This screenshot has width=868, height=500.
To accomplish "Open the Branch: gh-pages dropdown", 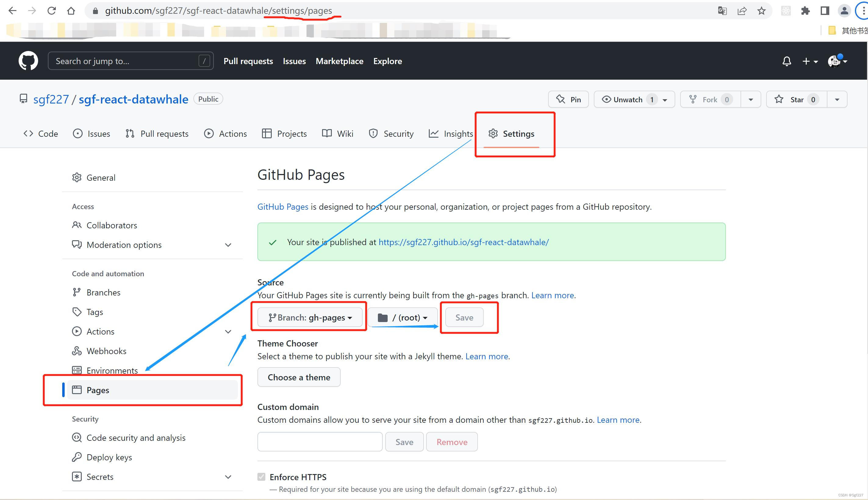I will (x=310, y=317).
